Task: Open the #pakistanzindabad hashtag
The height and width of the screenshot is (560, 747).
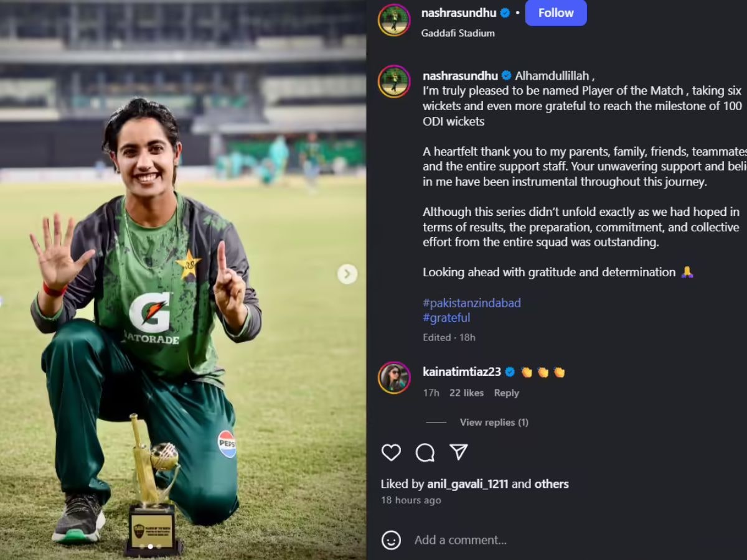Action: pos(472,303)
